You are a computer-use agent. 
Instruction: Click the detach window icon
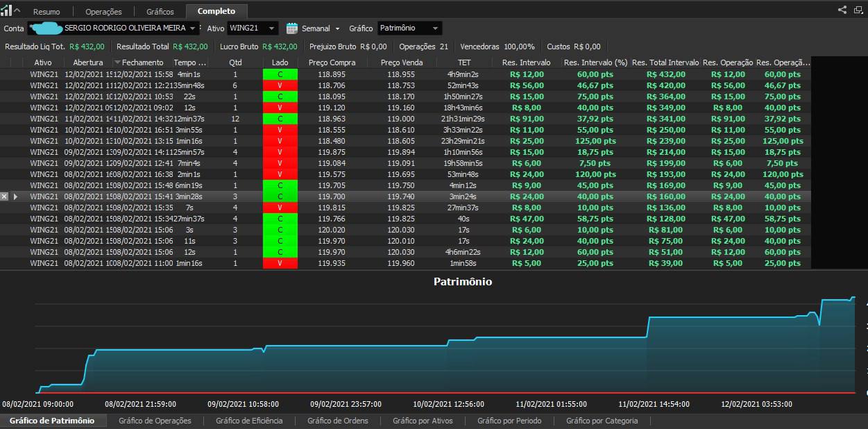(858, 10)
